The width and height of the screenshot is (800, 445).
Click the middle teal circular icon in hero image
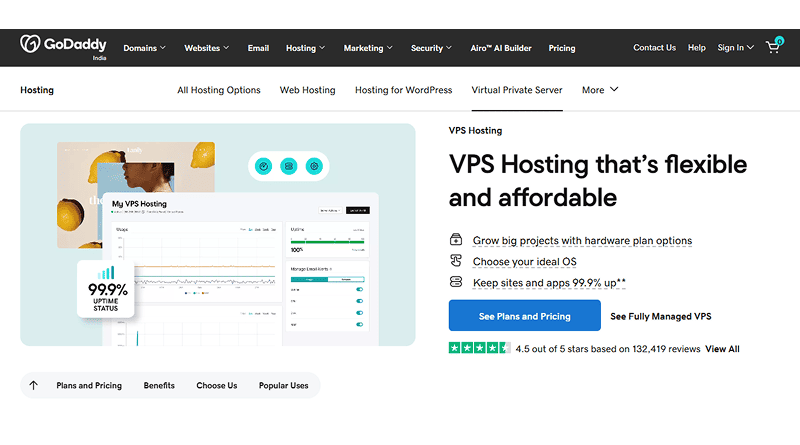click(x=289, y=166)
